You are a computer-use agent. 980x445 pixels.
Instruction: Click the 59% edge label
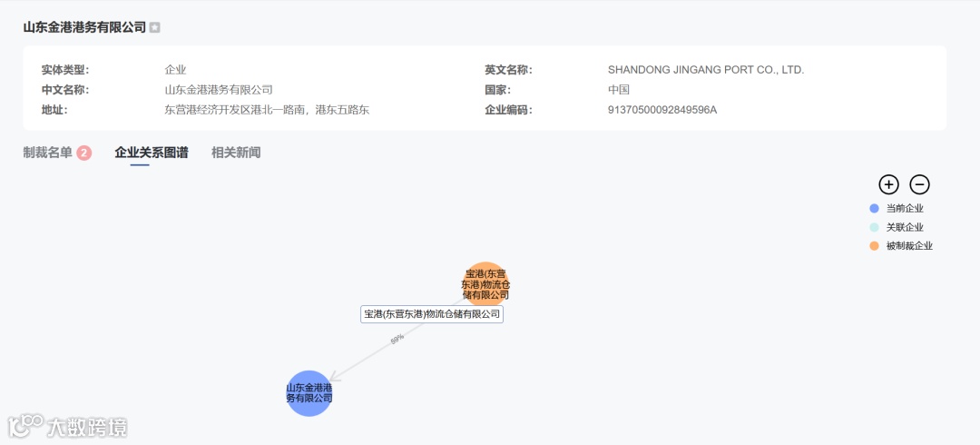click(397, 340)
